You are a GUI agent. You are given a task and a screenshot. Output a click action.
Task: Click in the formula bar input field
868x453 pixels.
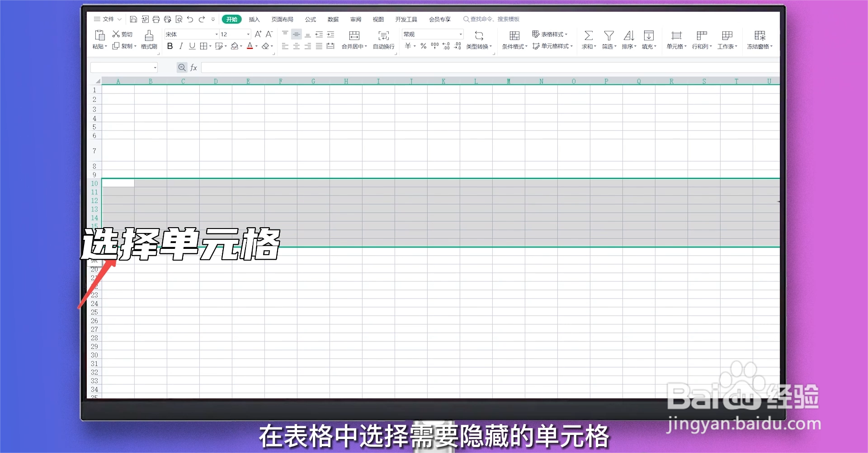490,68
